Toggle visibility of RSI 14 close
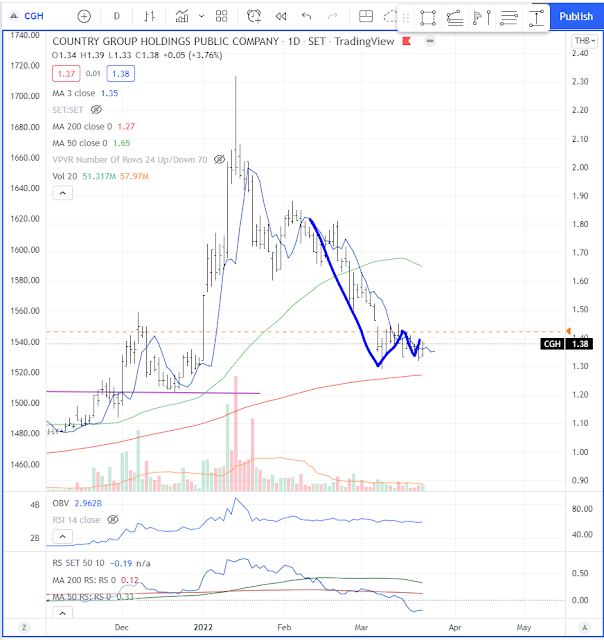The image size is (604, 640). (x=113, y=520)
